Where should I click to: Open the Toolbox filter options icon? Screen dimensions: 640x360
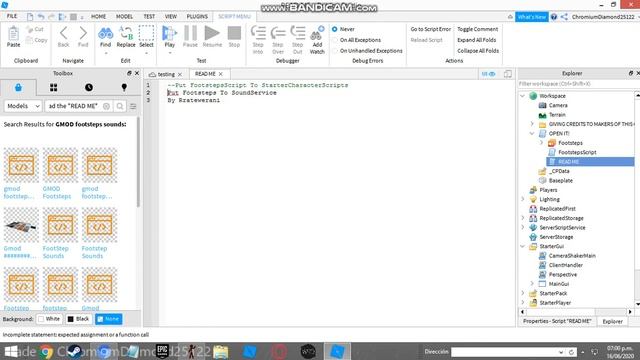point(133,106)
